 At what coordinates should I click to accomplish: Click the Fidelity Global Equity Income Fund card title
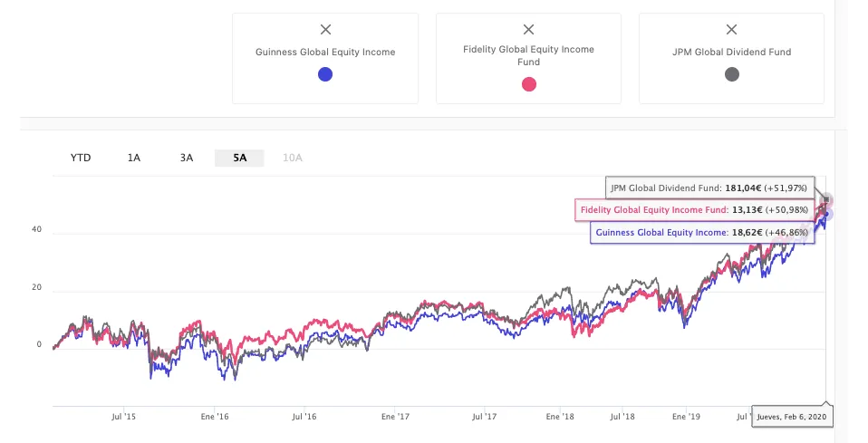pos(529,56)
